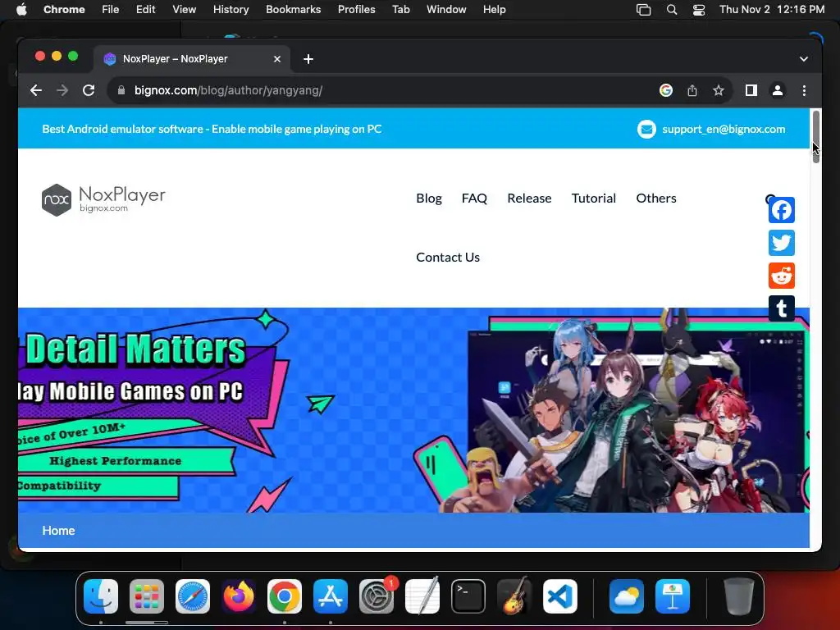The height and width of the screenshot is (630, 840).
Task: Open the Trash in the Dock
Action: click(x=739, y=596)
